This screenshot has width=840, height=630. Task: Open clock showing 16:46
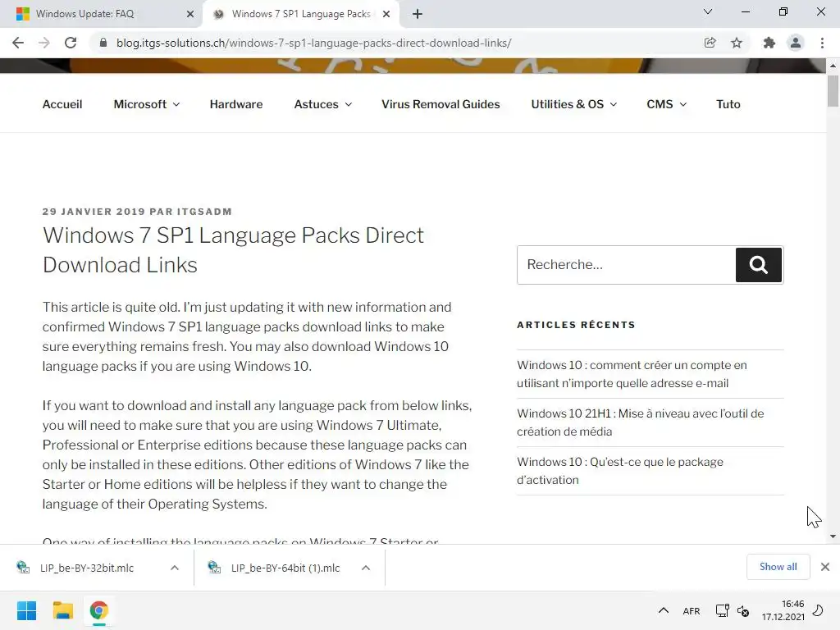[783, 610]
